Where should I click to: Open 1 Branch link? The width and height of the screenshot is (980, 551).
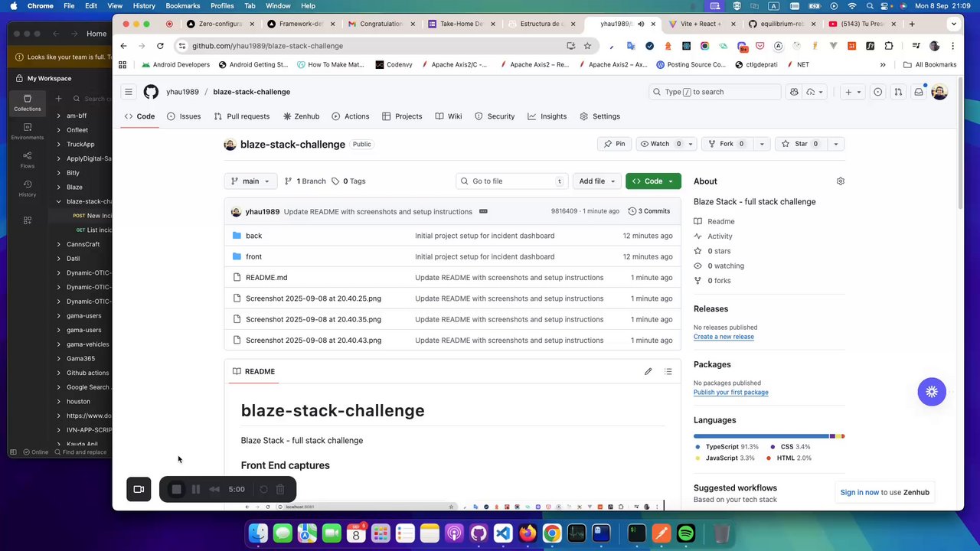click(x=305, y=181)
